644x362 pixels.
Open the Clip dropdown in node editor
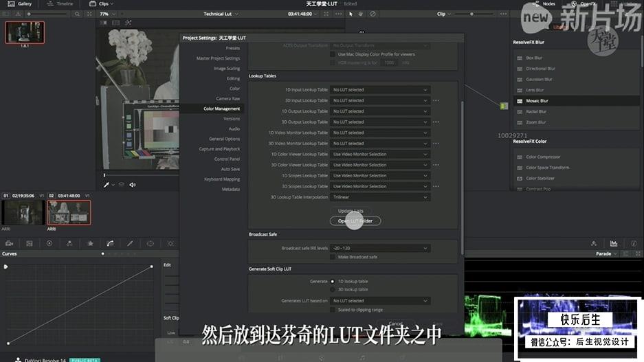pyautogui.click(x=443, y=14)
